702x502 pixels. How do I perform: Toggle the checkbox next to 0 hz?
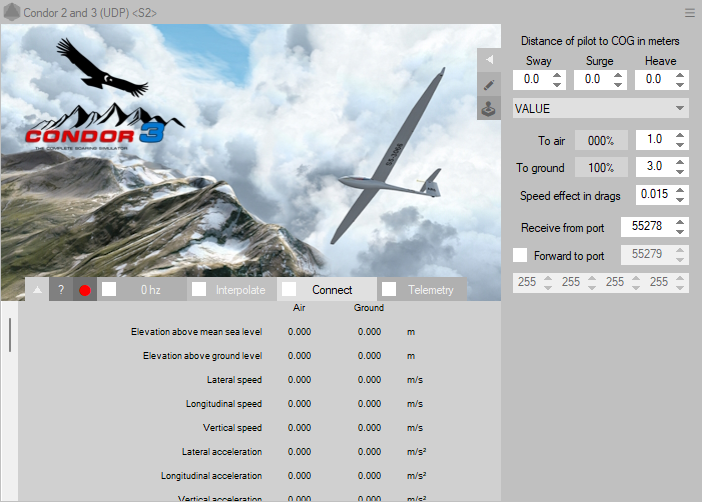[x=109, y=289]
